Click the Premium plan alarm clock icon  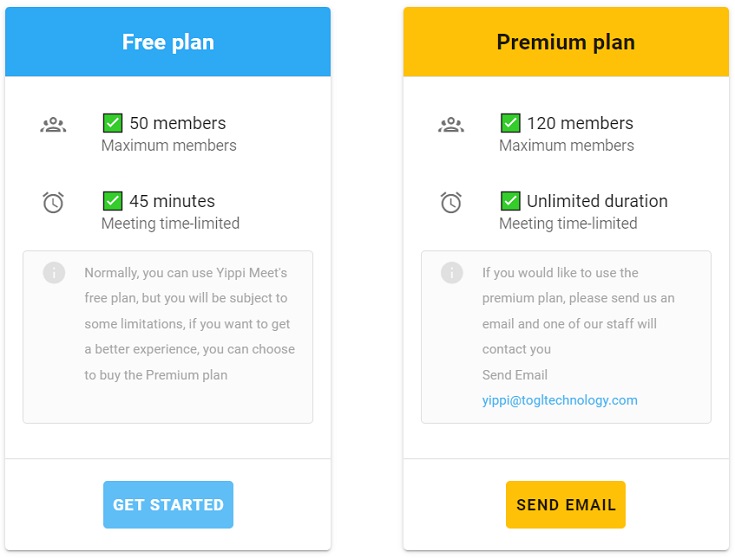tap(451, 203)
